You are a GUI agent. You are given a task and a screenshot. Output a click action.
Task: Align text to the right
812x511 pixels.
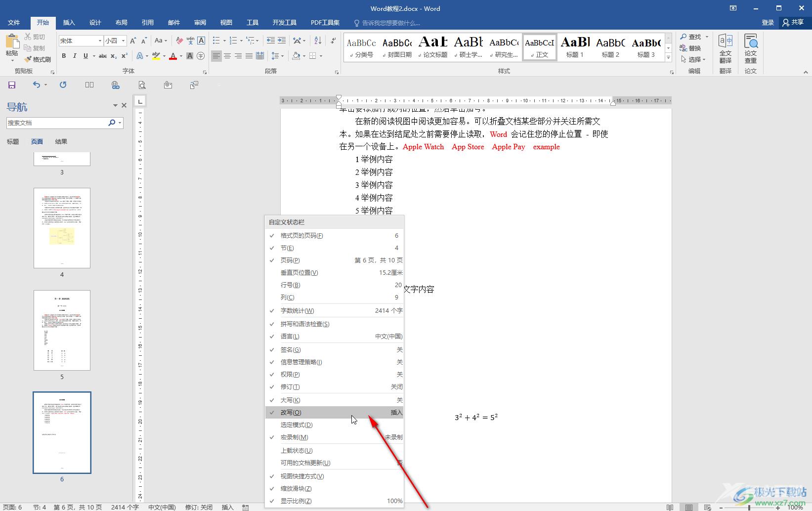(238, 56)
